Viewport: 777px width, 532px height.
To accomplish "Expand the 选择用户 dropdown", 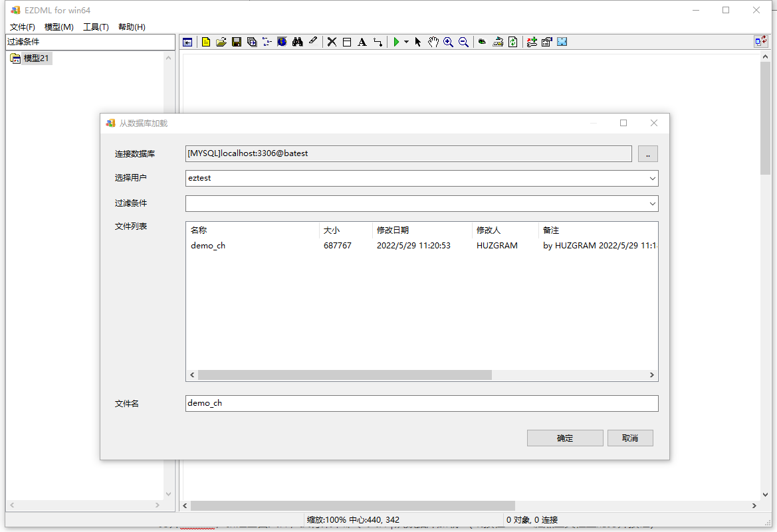I will click(652, 178).
